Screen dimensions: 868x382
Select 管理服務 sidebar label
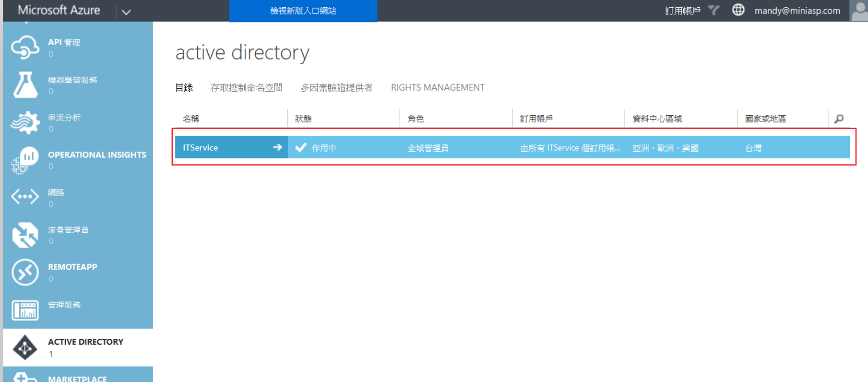tap(64, 305)
